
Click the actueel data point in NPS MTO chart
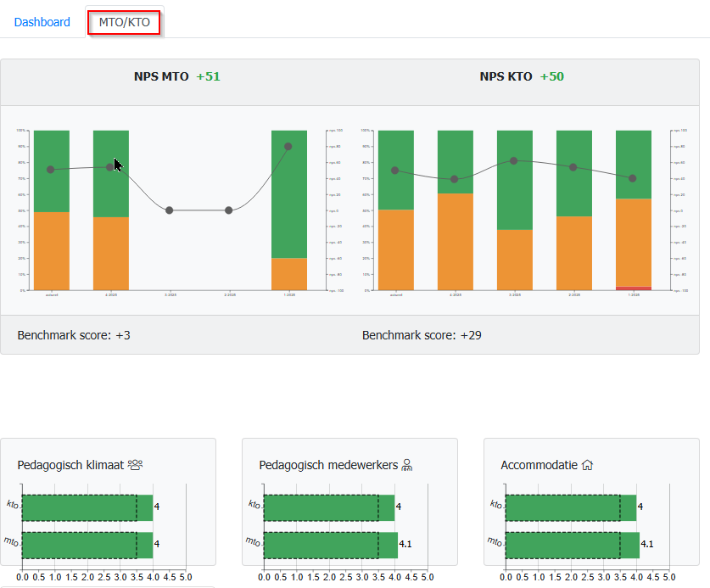coord(51,170)
